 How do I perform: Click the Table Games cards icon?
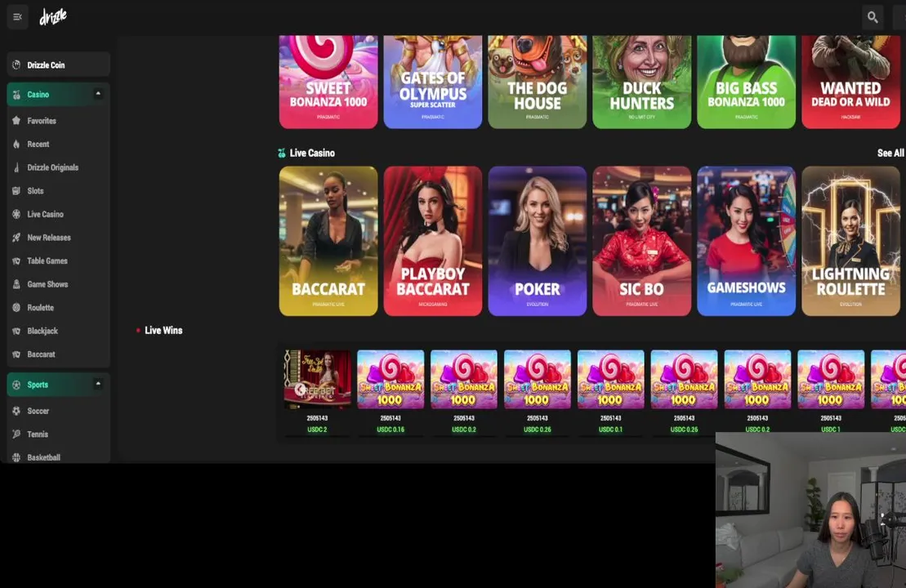(x=16, y=261)
